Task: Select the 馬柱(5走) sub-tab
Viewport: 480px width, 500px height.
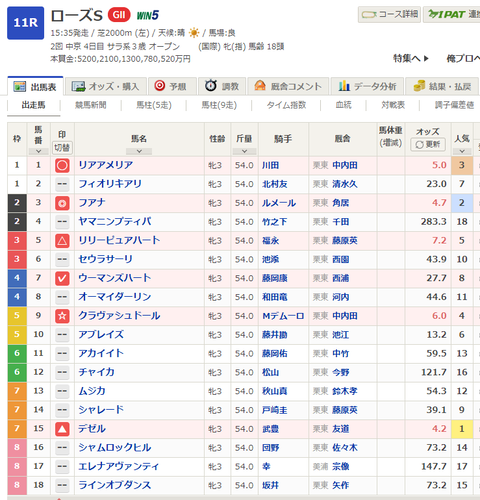Action: (x=154, y=105)
